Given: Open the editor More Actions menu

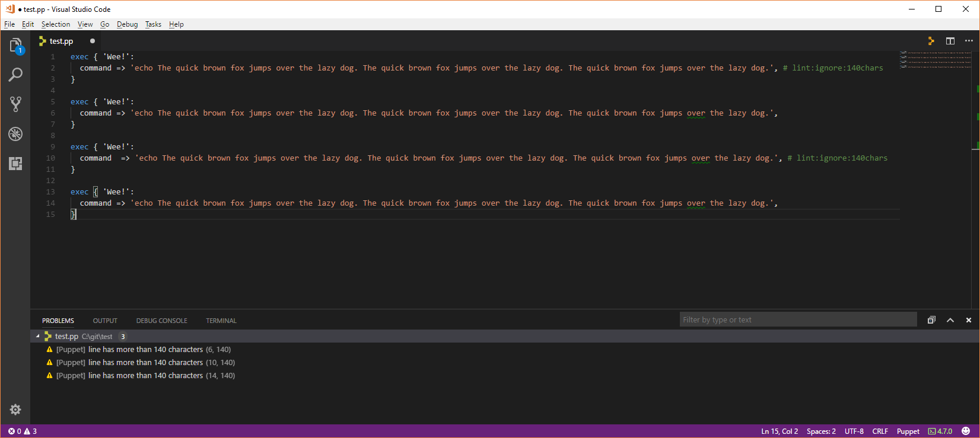Looking at the screenshot, I should [969, 41].
